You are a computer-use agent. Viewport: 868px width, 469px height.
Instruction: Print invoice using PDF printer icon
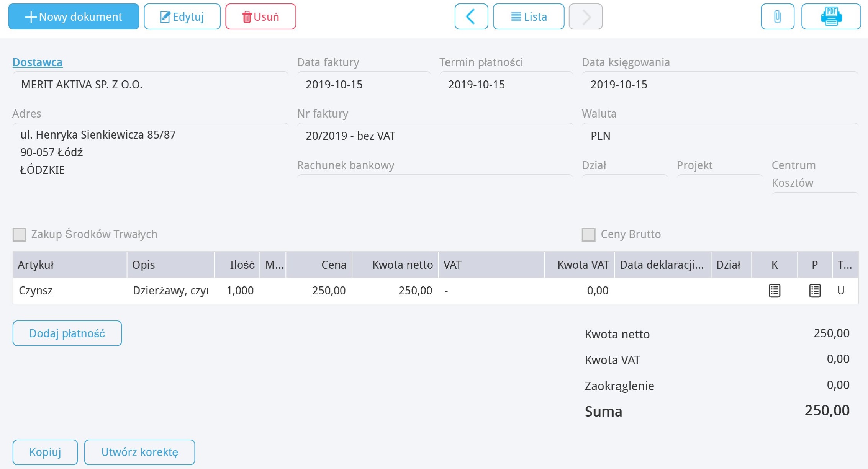tap(831, 16)
